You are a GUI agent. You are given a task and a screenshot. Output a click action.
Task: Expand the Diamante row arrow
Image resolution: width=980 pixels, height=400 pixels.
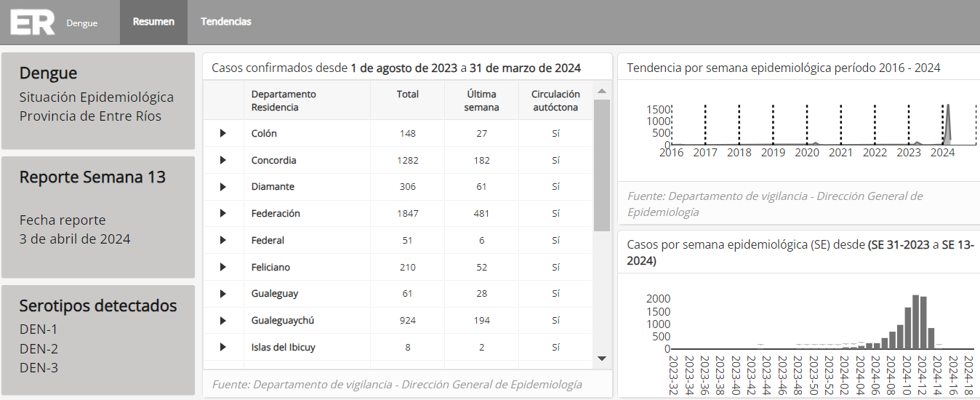pos(223,187)
